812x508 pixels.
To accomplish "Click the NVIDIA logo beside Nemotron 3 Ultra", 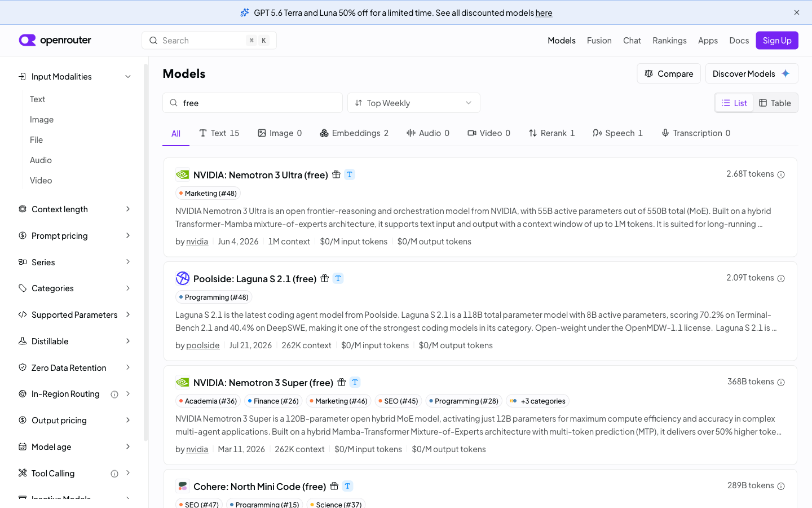I will tap(182, 175).
